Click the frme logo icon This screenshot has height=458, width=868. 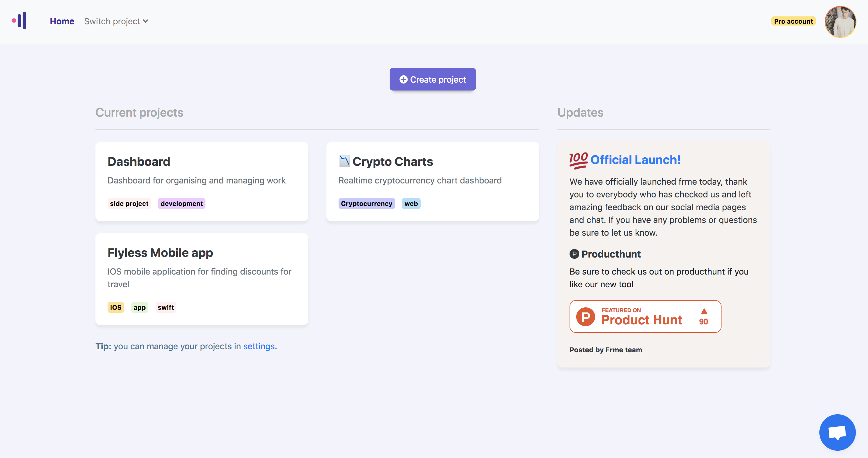pos(19,21)
